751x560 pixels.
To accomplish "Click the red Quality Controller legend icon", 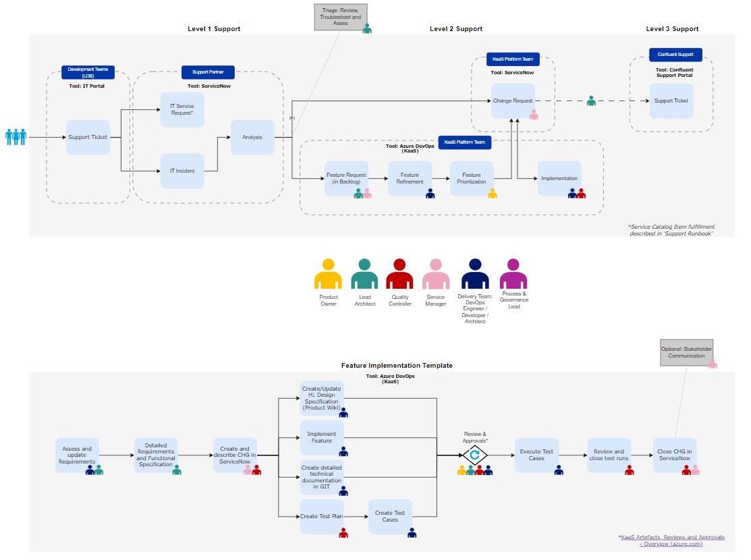I will (x=399, y=273).
